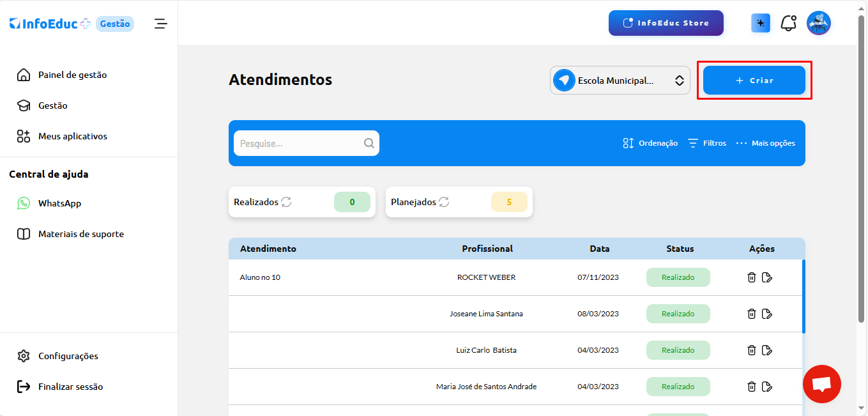This screenshot has width=868, height=416.
Task: Edit Luiz Carlo Batista's atendimento
Action: tap(767, 350)
